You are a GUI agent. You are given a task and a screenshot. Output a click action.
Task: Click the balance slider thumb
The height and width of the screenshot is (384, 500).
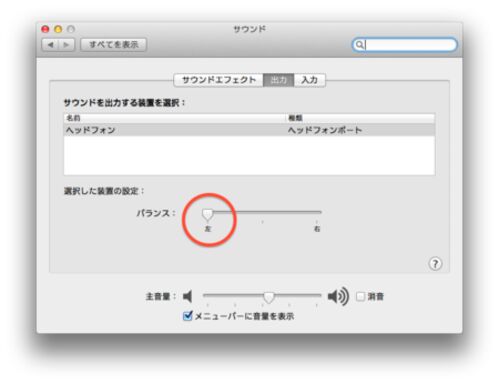tap(208, 215)
